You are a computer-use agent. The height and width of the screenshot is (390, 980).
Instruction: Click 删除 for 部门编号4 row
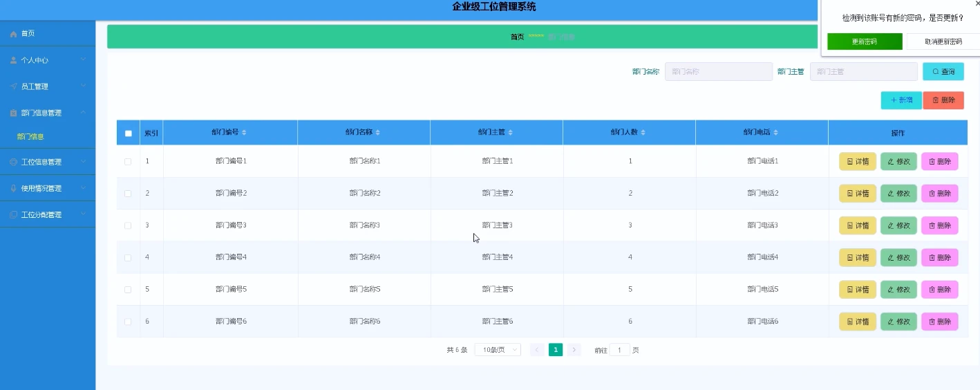click(x=940, y=258)
